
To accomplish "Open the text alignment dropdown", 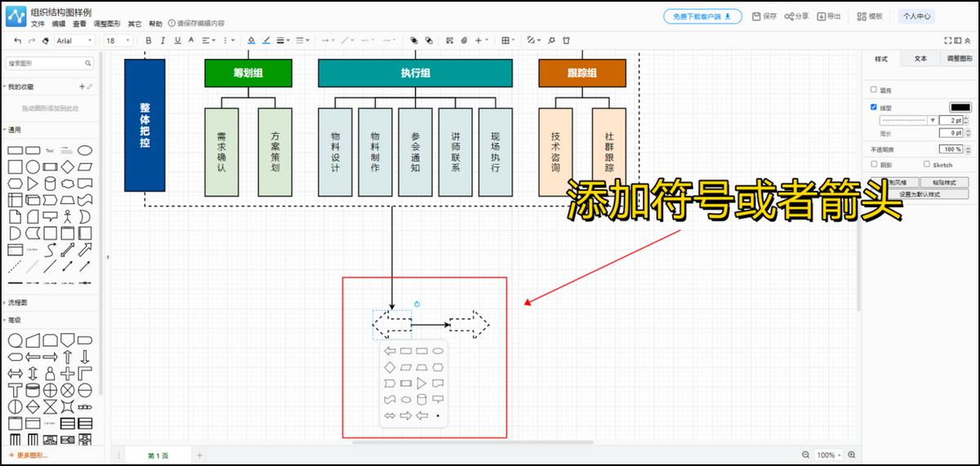I will [x=209, y=40].
